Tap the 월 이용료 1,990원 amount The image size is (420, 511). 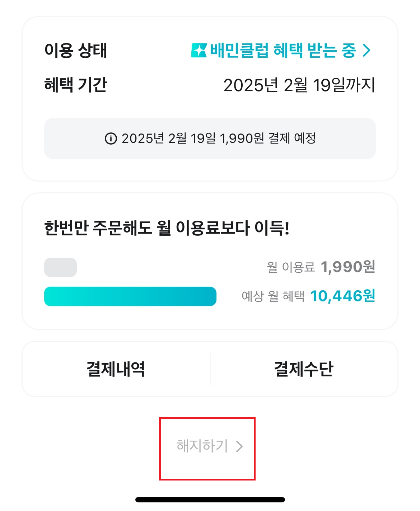point(347,267)
